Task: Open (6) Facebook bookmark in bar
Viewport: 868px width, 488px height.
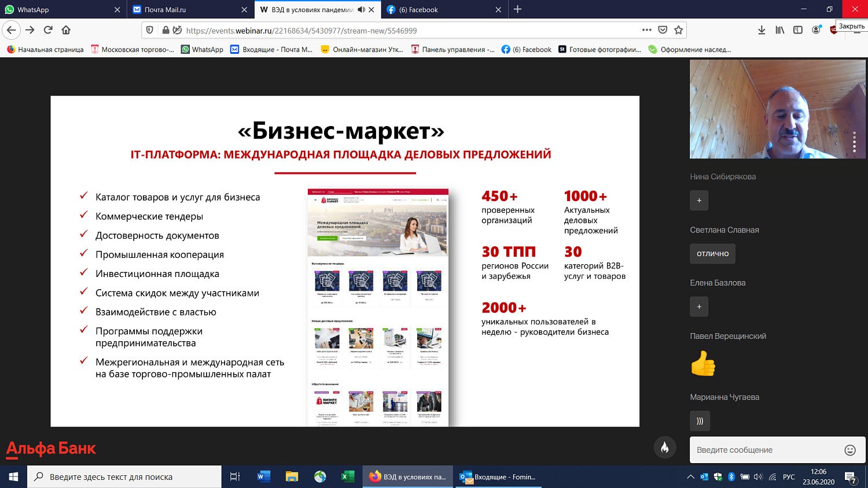Action: pyautogui.click(x=527, y=50)
